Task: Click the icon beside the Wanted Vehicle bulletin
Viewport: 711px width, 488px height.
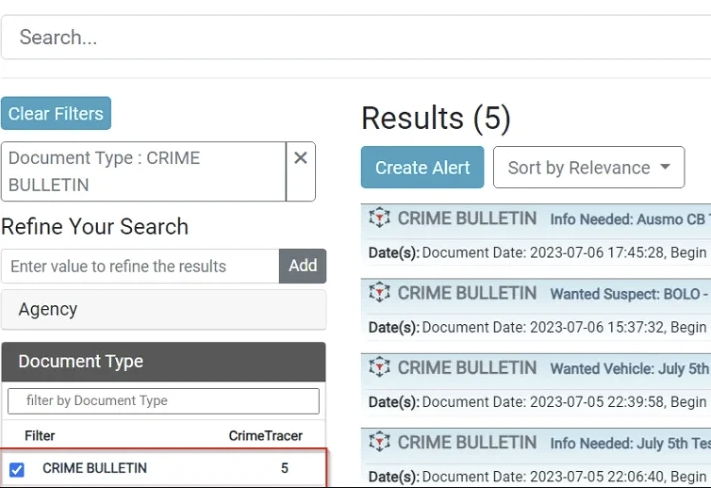Action: click(379, 367)
